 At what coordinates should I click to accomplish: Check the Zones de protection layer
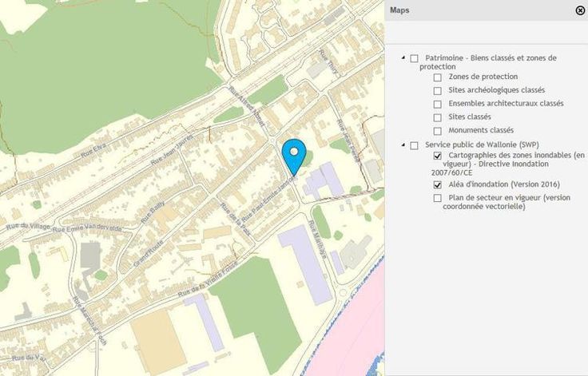[437, 77]
